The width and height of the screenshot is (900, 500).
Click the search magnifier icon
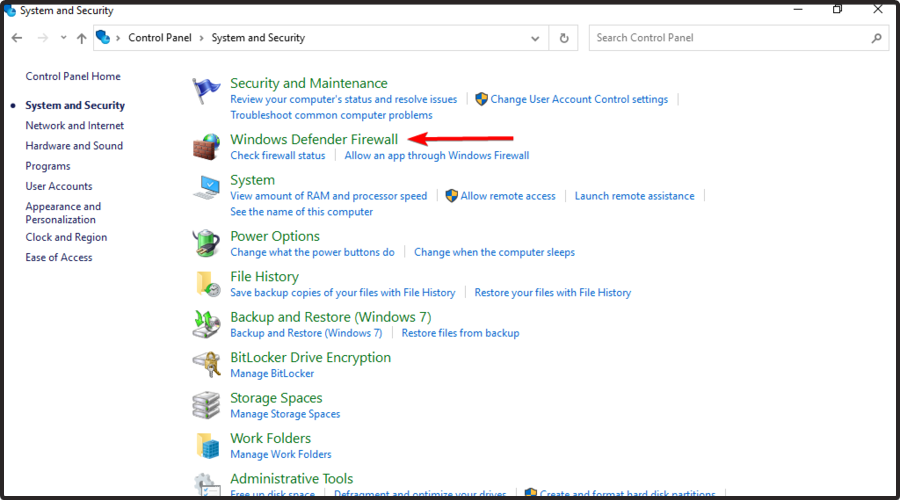[876, 38]
